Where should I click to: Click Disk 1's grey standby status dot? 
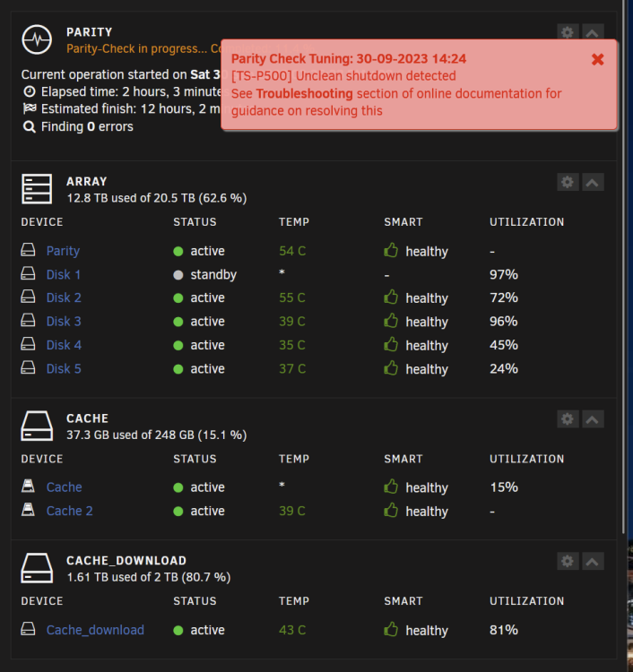click(x=178, y=275)
